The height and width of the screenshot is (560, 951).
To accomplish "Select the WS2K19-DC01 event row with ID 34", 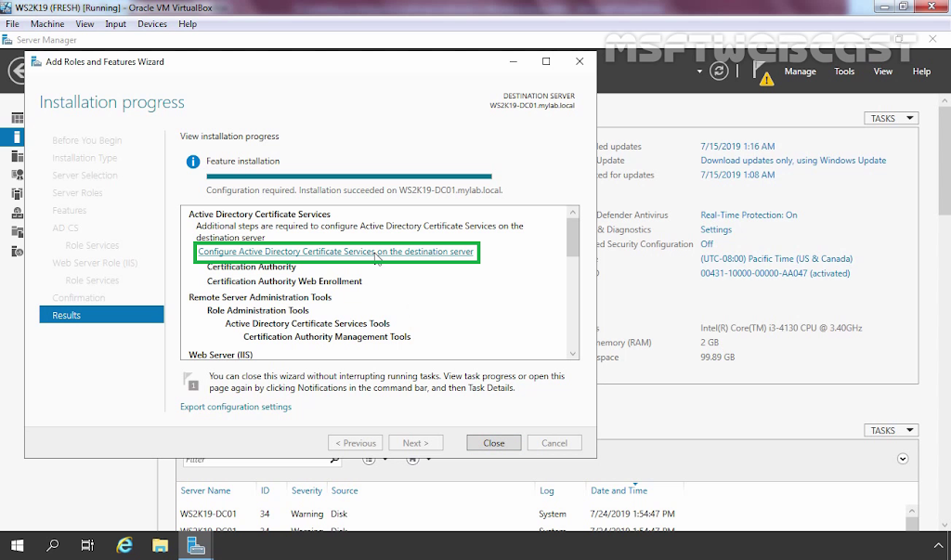I will point(542,514).
